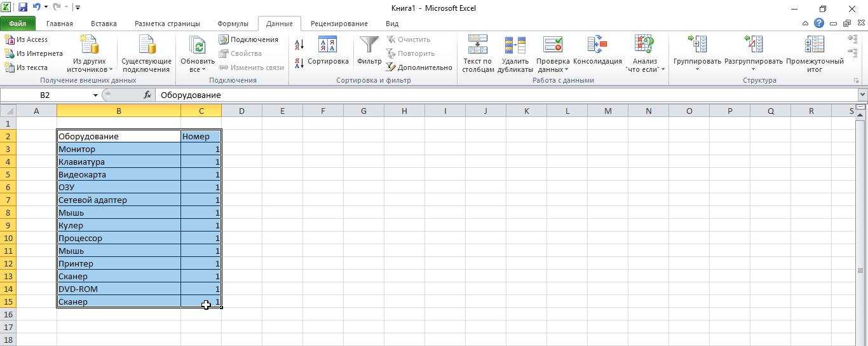Import data From Access
Viewport: 868px width, 346px height.
point(26,39)
